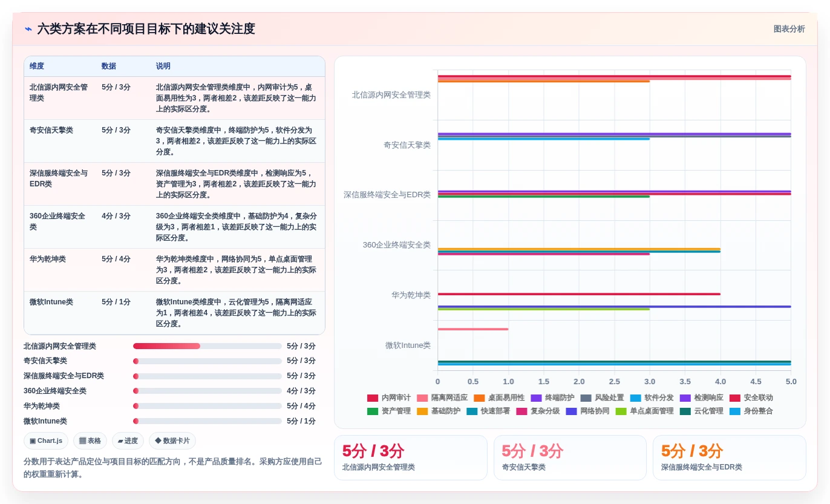Select the 数据卡片 chip
This screenshot has height=504, width=830.
point(172,440)
